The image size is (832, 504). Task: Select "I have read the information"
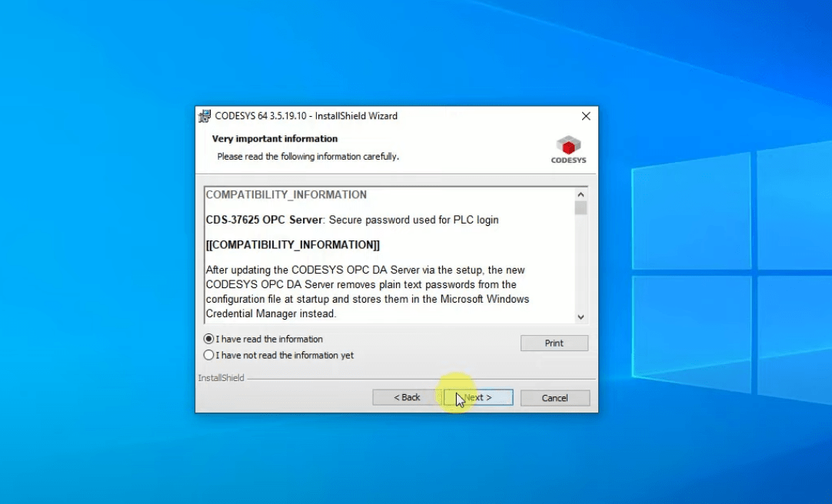[209, 339]
